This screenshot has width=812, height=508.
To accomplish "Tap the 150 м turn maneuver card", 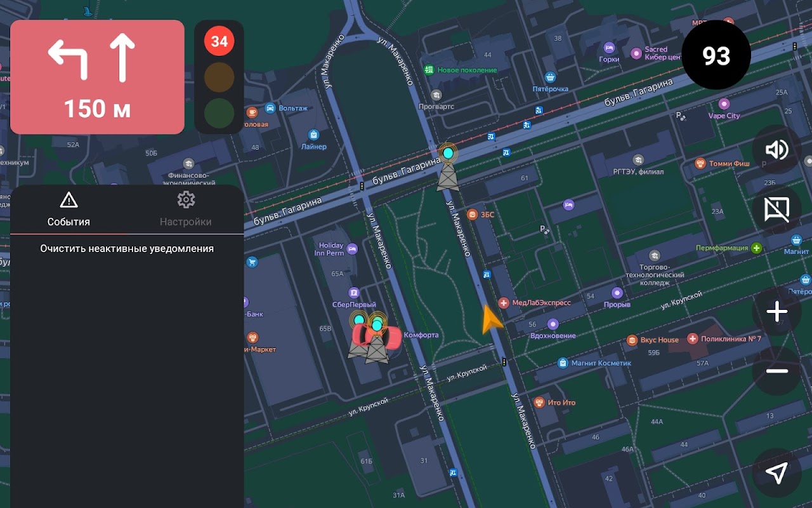I will coord(97,77).
